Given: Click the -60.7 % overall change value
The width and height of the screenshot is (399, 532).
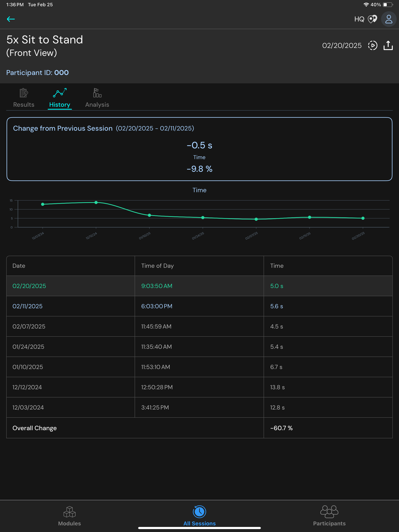Looking at the screenshot, I should click(281, 428).
